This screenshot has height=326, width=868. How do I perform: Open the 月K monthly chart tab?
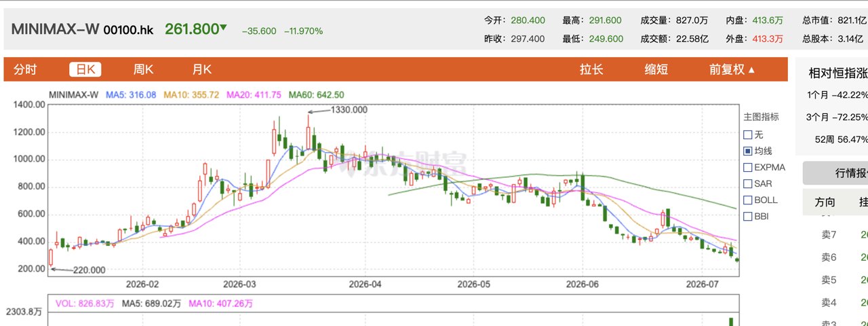(202, 69)
